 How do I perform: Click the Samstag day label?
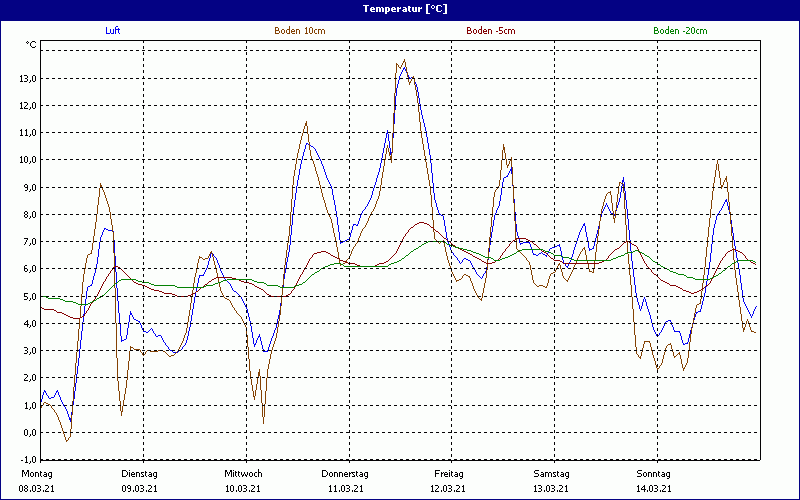(x=551, y=474)
